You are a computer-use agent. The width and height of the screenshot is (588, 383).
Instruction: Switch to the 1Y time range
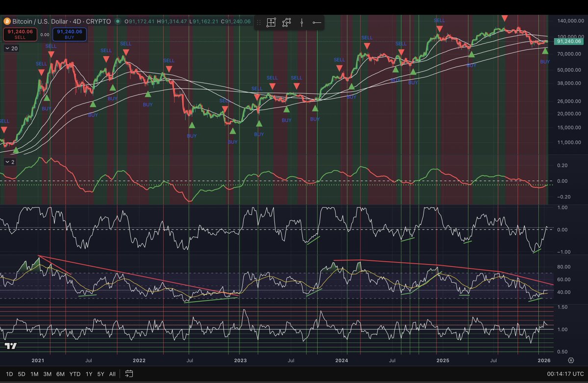click(89, 374)
